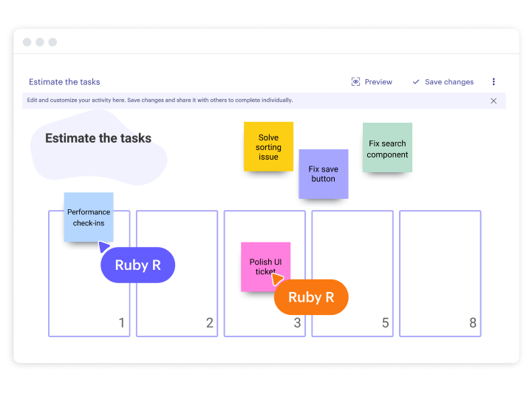The image size is (532, 400).
Task: Dismiss the info banner with X
Action: click(x=494, y=101)
